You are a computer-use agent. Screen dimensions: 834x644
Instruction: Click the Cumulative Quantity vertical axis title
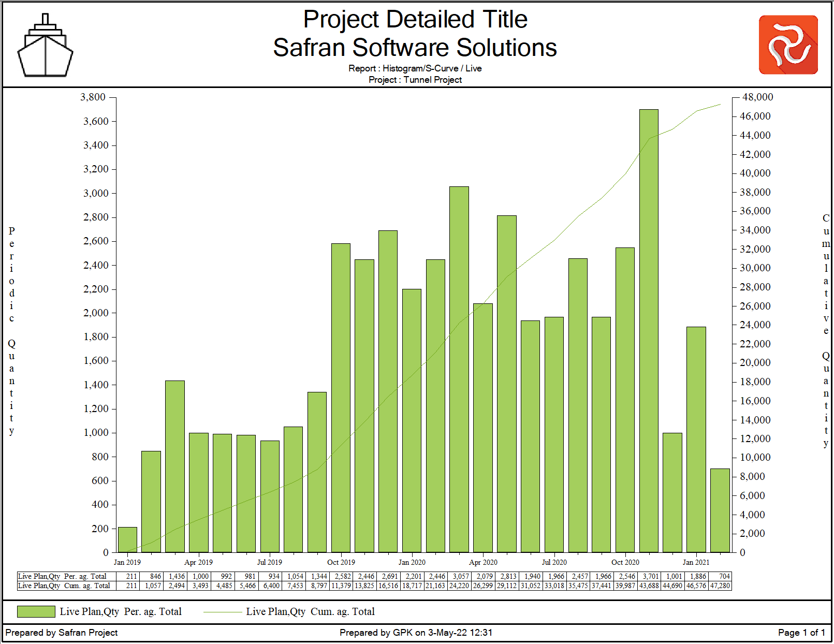click(826, 330)
